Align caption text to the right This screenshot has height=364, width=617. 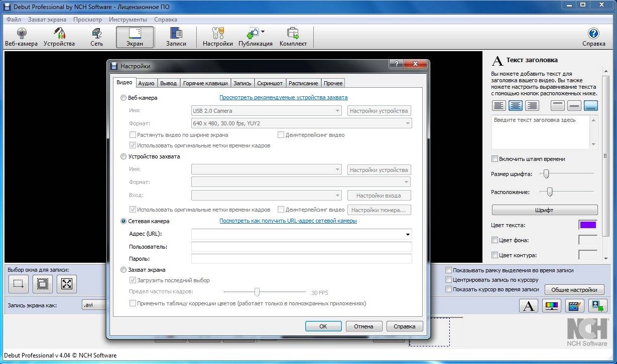[533, 105]
